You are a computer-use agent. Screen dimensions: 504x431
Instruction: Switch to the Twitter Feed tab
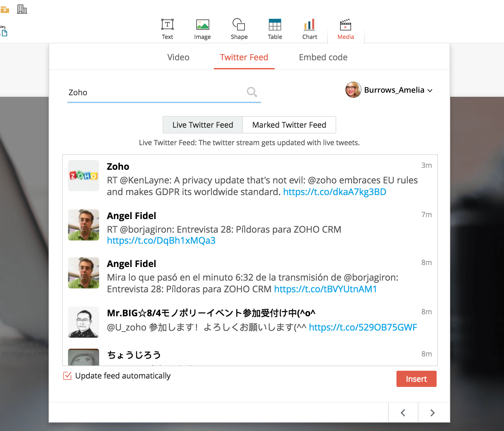pyautogui.click(x=244, y=57)
